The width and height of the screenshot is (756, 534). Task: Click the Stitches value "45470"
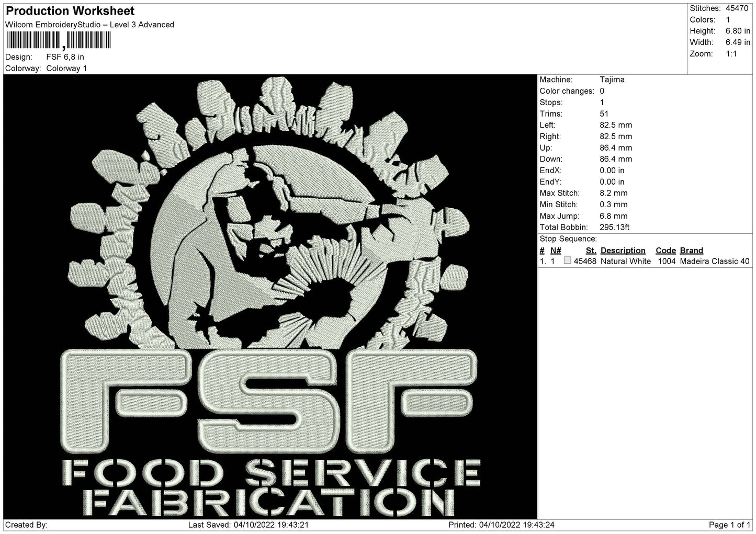point(737,8)
